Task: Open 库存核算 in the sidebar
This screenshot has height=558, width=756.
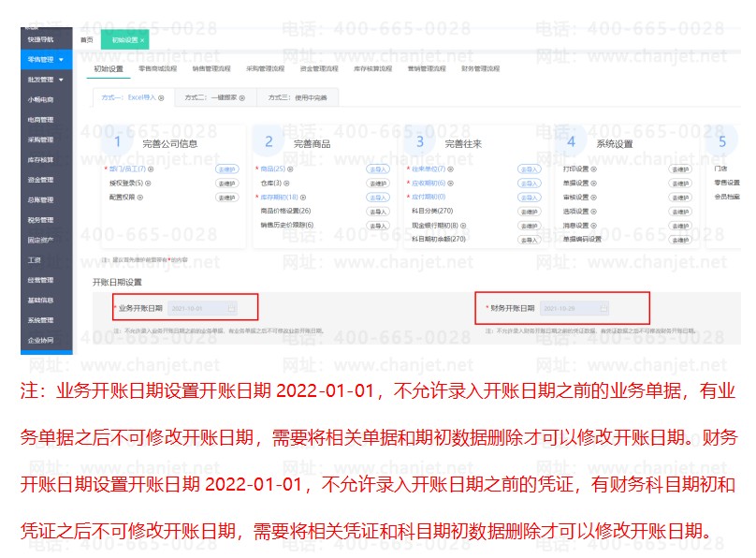Action: [40, 160]
